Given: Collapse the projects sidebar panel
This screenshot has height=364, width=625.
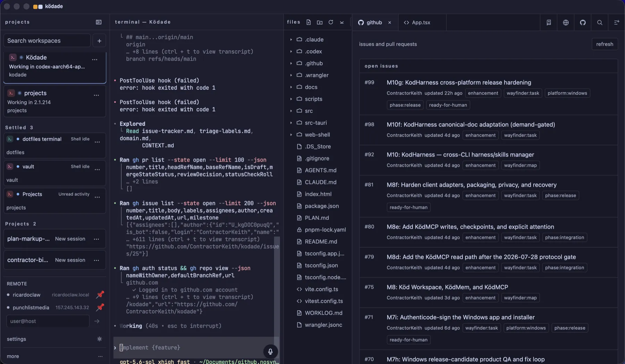Looking at the screenshot, I should [x=99, y=22].
